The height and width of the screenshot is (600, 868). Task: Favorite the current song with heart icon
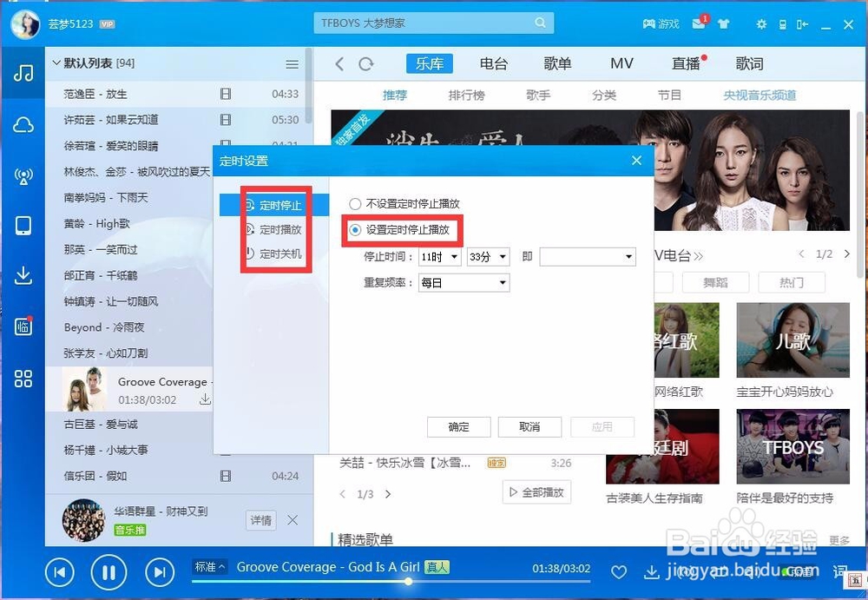pos(619,572)
